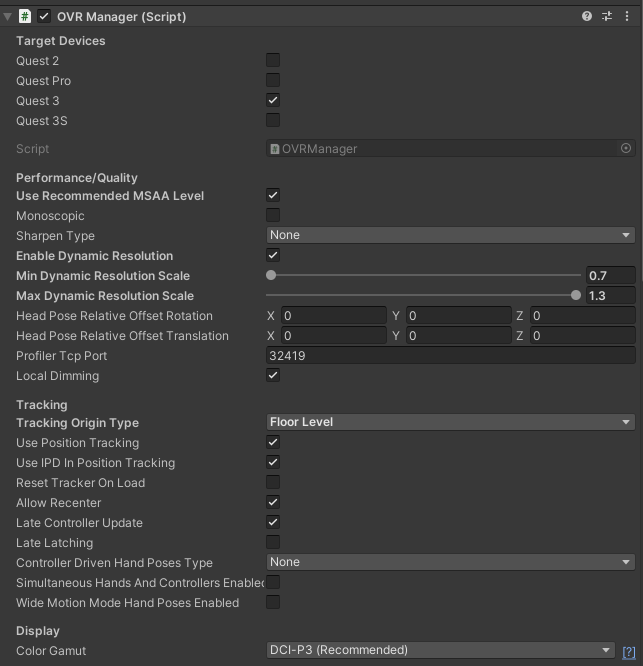Open the OVR Manager component options menu

point(626,16)
